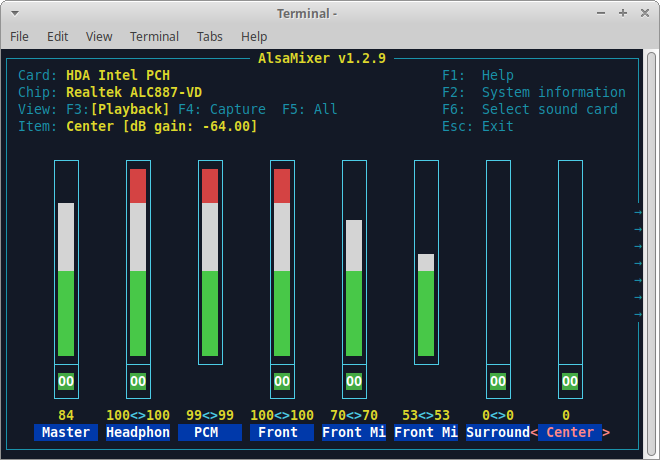660x460 pixels.
Task: Open window menu arrow in title bar
Action: pyautogui.click(x=15, y=13)
